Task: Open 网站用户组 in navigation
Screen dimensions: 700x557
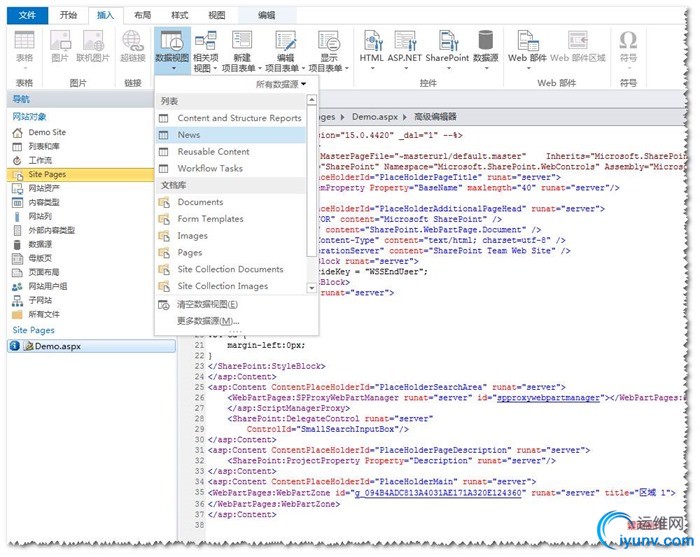Action: click(47, 287)
